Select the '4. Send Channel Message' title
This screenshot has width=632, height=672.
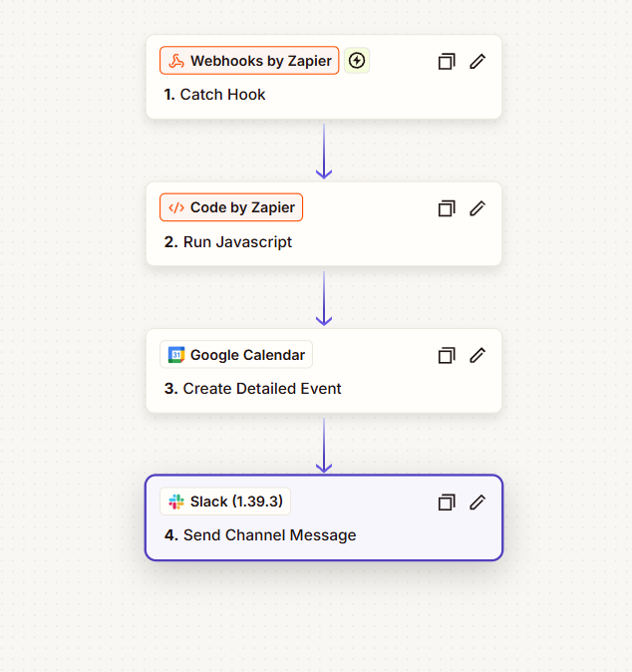pos(260,535)
